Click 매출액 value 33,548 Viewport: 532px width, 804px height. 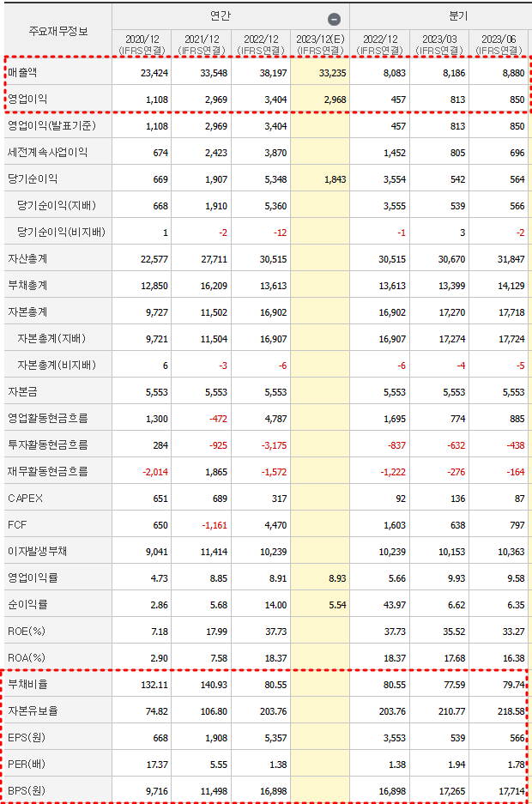pos(214,73)
